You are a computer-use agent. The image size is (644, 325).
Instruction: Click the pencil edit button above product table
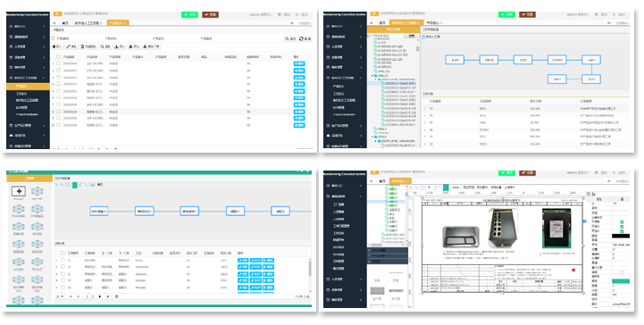pyautogui.click(x=71, y=46)
